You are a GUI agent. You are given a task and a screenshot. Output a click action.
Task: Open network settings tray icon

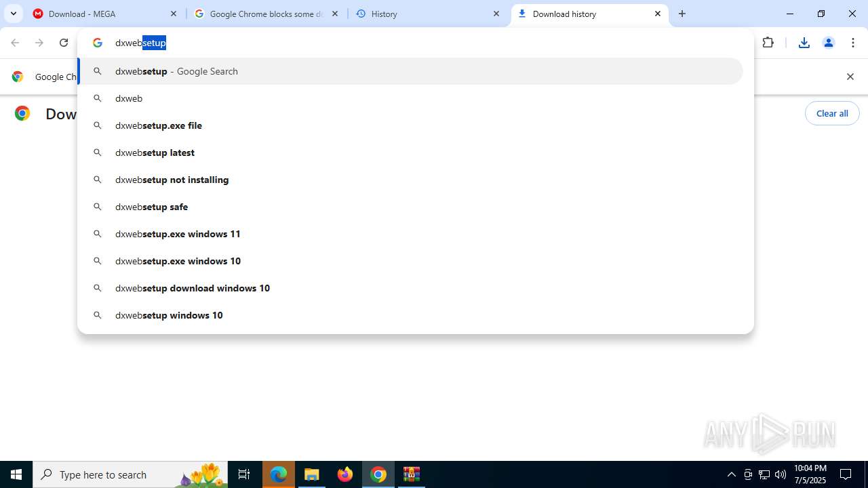pyautogui.click(x=764, y=474)
